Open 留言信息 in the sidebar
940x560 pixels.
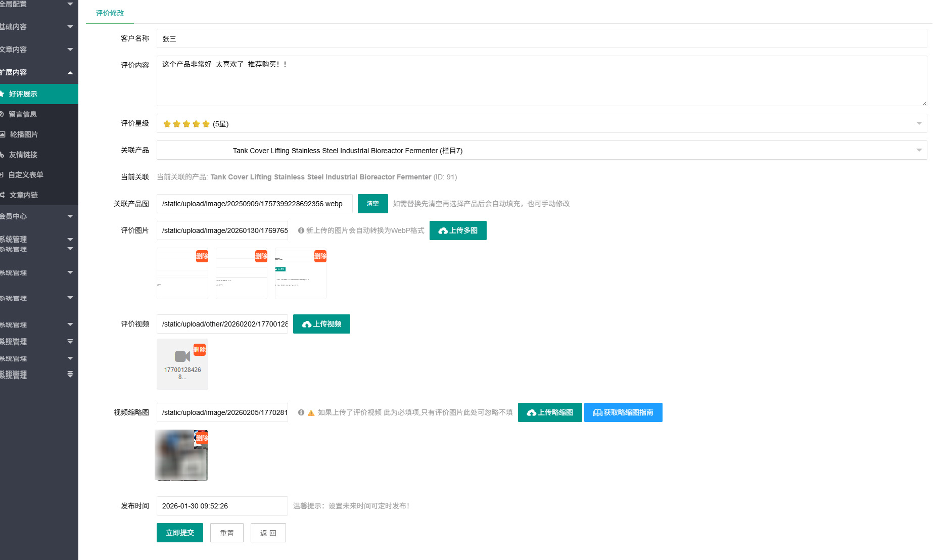click(23, 114)
